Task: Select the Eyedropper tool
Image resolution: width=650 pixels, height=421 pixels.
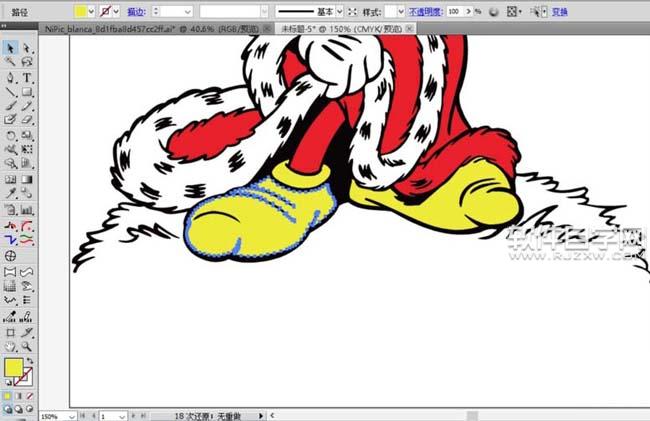Action: coord(10,193)
